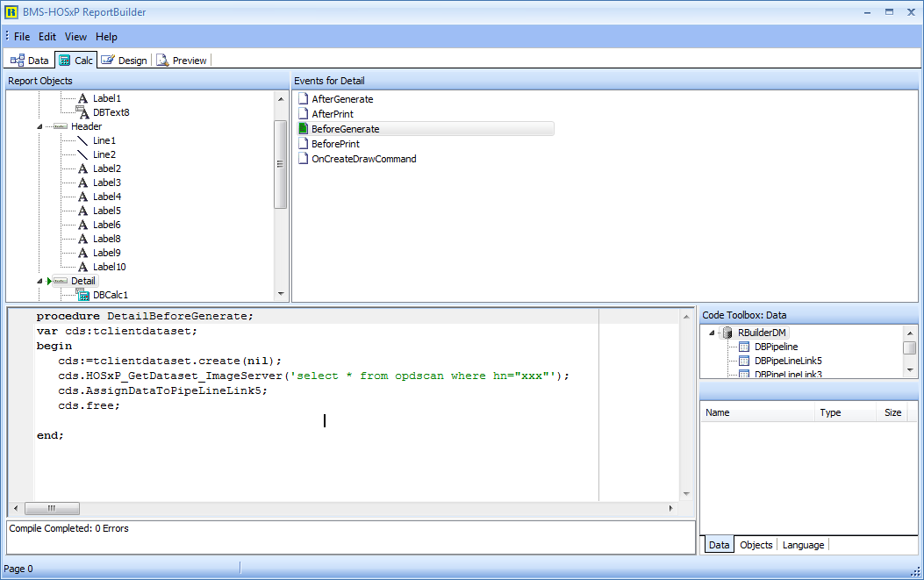Open the Edit menu
Viewport: 924px width, 580px height.
[47, 37]
